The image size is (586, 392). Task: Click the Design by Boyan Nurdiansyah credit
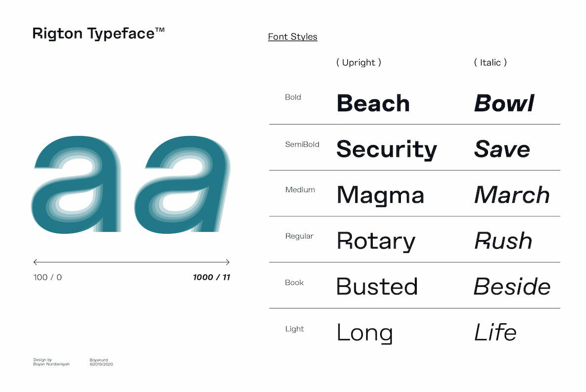[51, 362]
